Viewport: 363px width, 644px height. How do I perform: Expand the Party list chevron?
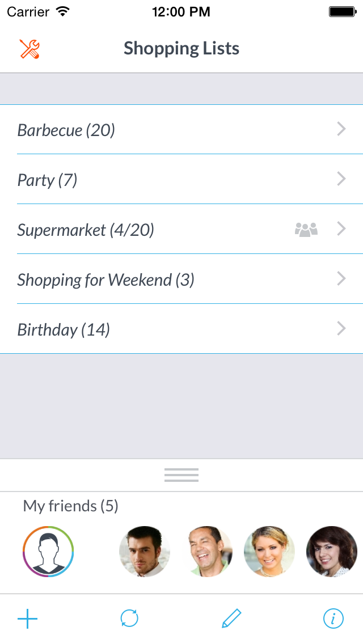click(341, 179)
